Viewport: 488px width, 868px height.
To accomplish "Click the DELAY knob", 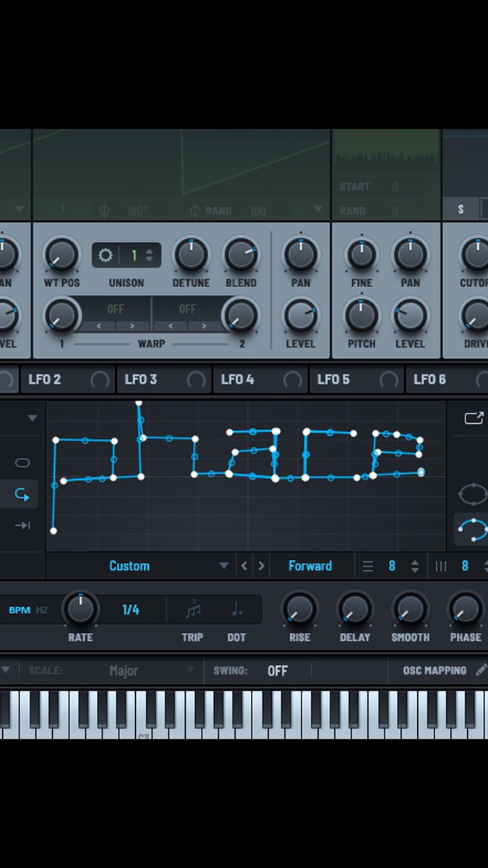I will (355, 610).
